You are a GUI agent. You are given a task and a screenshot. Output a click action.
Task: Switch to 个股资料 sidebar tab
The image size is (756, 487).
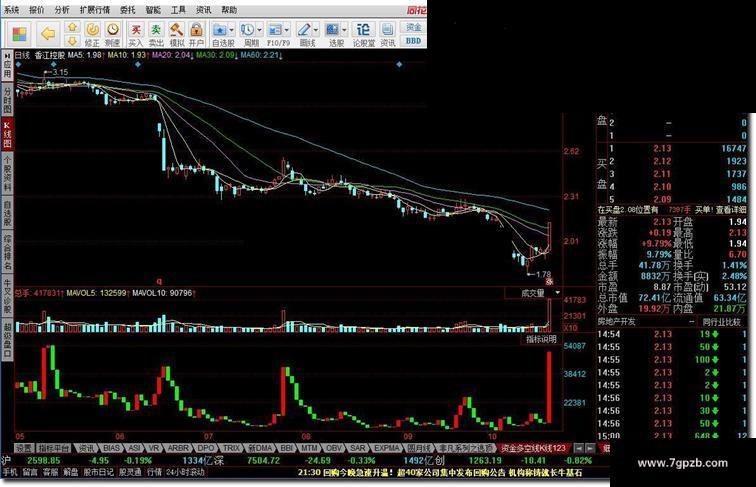7,173
